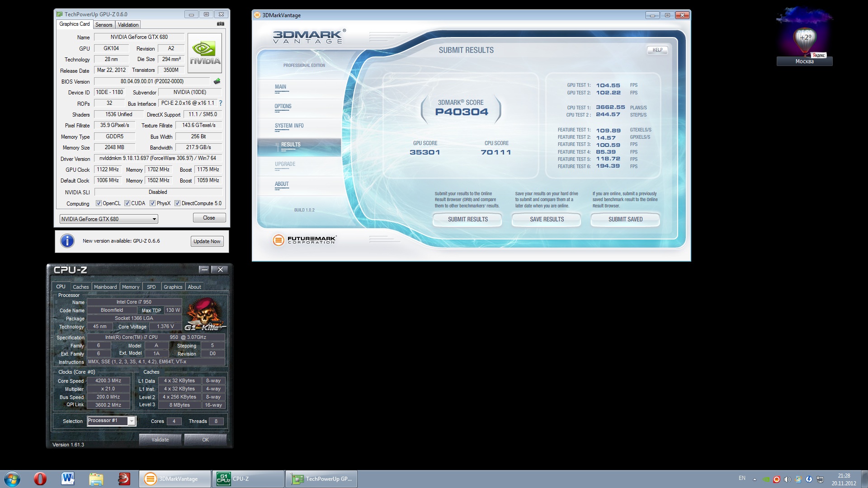This screenshot has width=868, height=488.
Task: Toggle the DirectCompute 5.0 checkbox
Action: [x=177, y=203]
